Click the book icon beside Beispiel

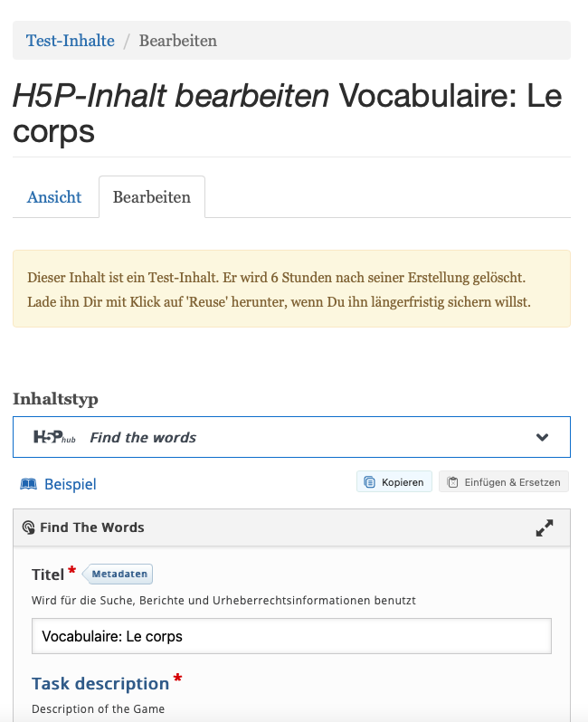[x=29, y=484]
